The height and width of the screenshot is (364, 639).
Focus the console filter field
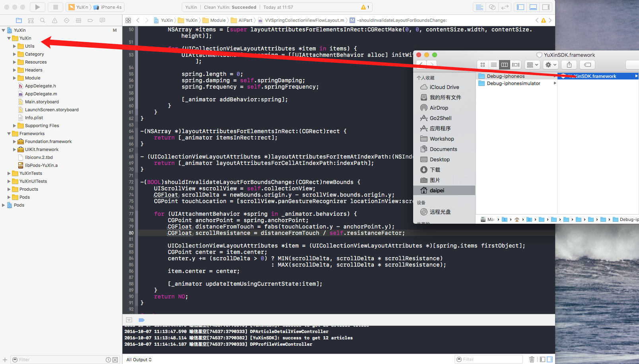[x=489, y=359]
